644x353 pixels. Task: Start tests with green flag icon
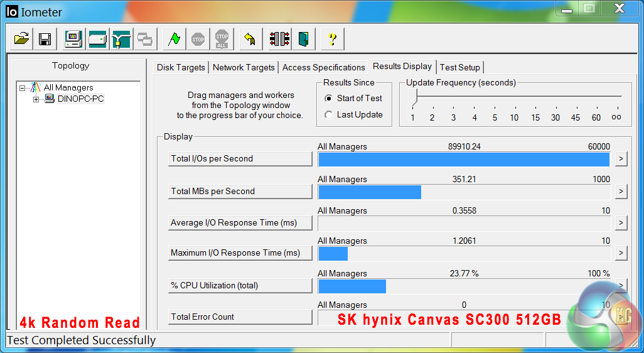[x=174, y=39]
